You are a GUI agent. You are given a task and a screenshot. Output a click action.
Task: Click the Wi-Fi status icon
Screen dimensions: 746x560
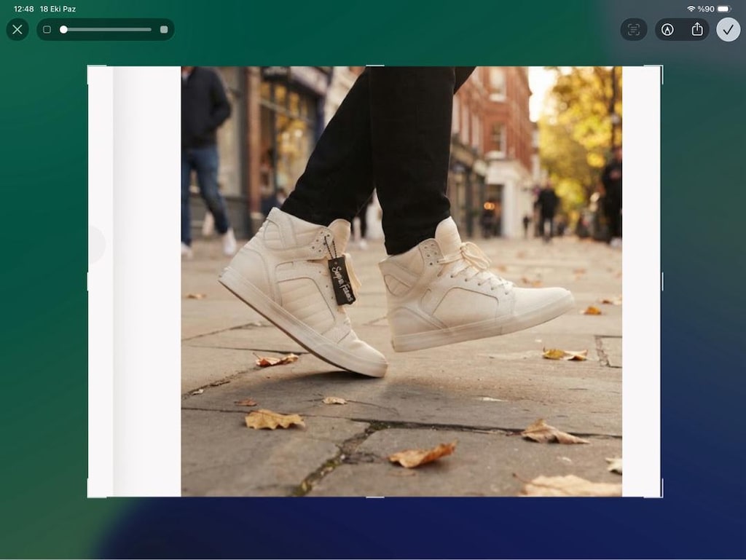(691, 9)
